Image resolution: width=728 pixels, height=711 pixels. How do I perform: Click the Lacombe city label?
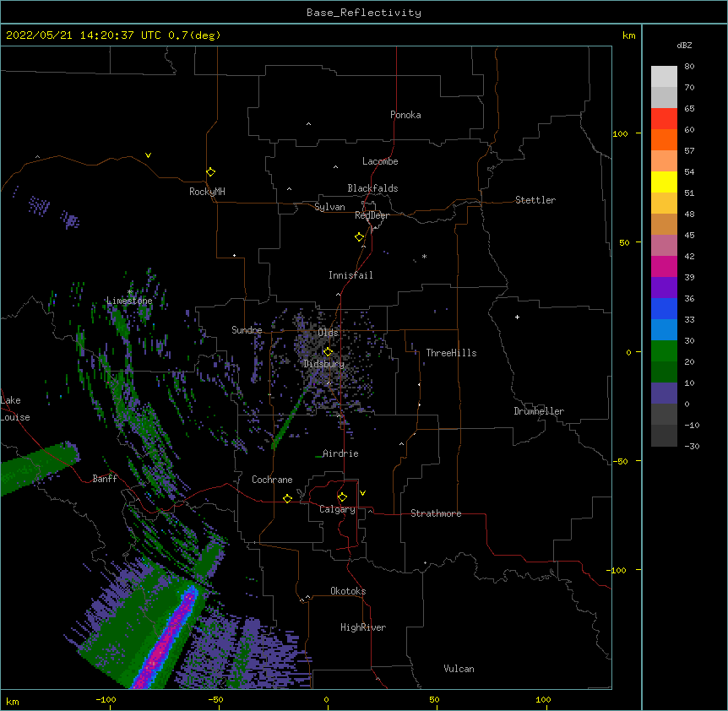(x=380, y=161)
